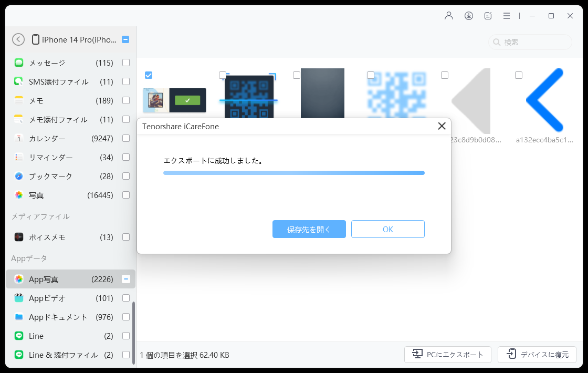Click the リマインダー list icon
This screenshot has height=373, width=588.
tap(19, 157)
